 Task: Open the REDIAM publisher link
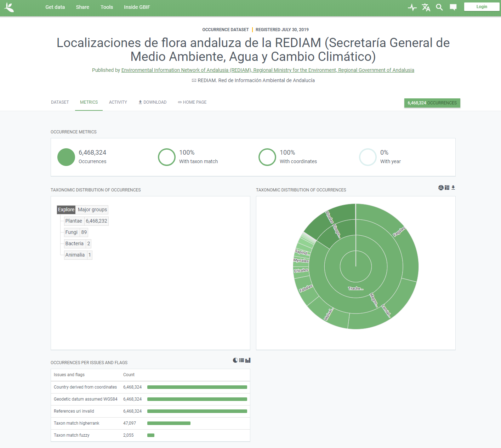pos(268,70)
